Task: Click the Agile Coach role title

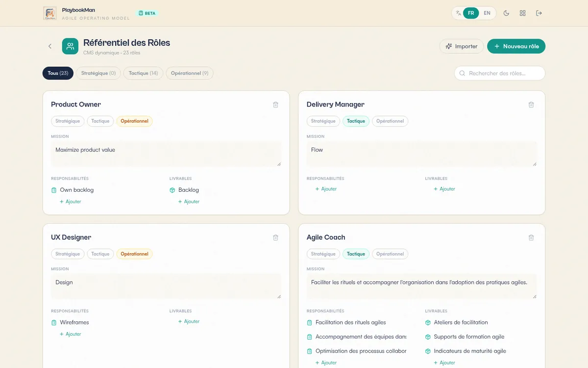Action: tap(326, 237)
